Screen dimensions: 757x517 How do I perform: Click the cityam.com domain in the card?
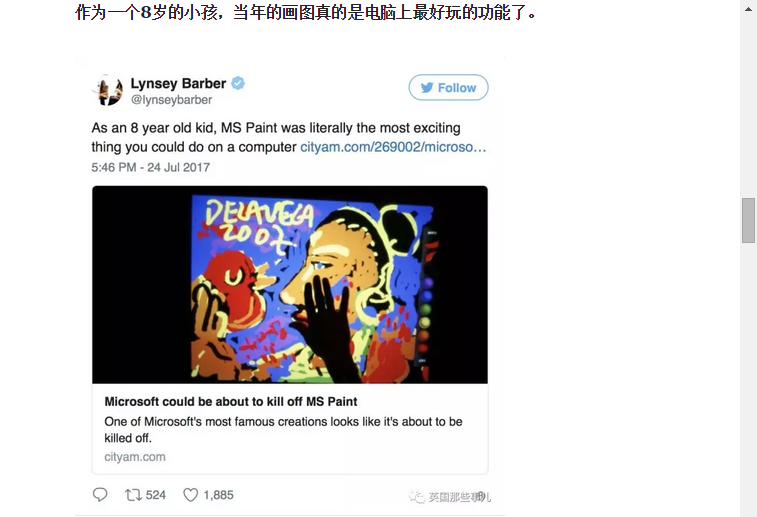click(135, 457)
